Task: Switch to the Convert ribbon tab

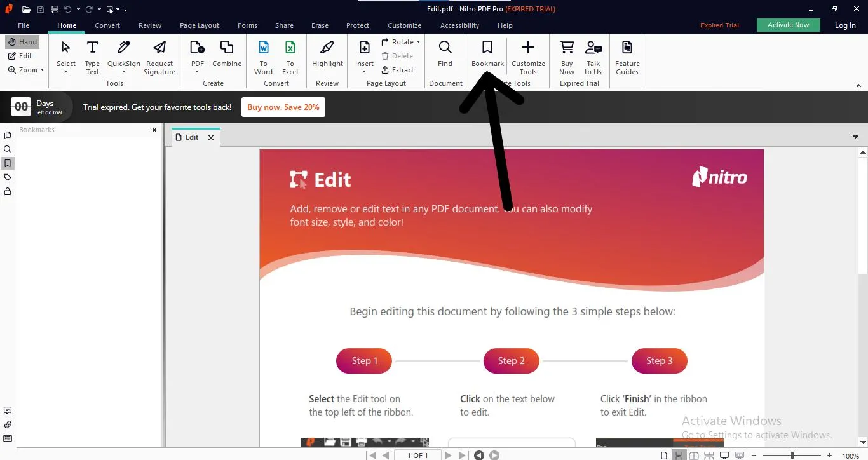Action: pyautogui.click(x=107, y=25)
